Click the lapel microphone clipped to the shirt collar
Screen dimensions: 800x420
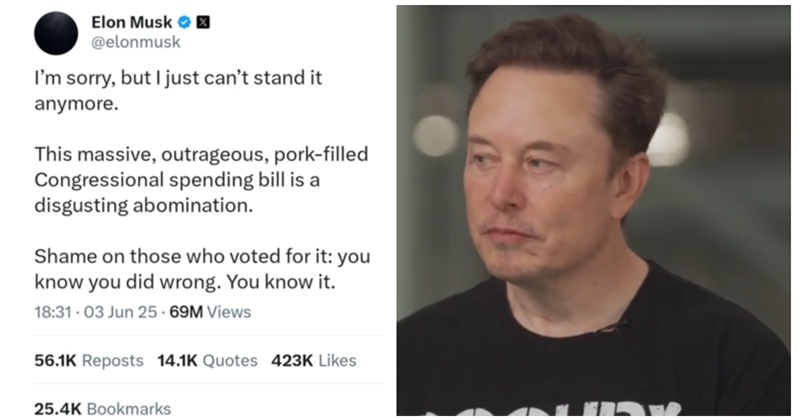612,328
